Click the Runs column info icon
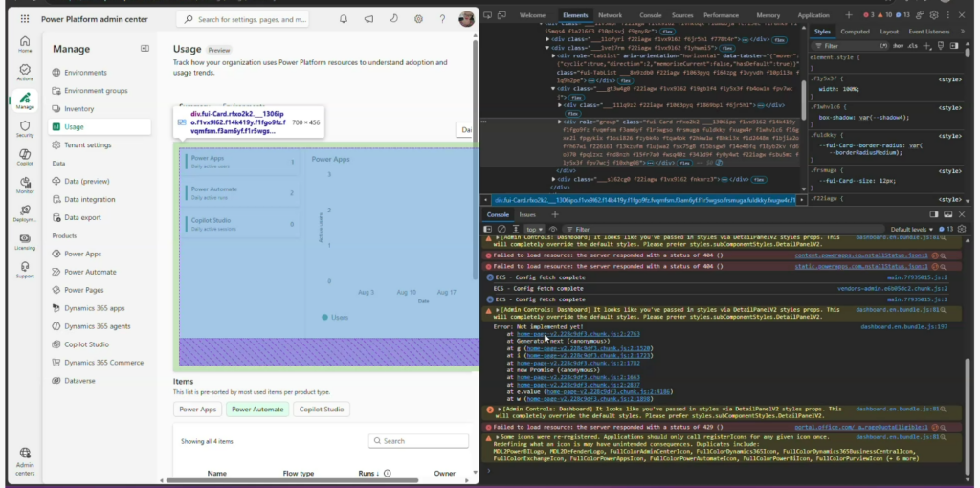Image resolution: width=980 pixels, height=488 pixels. coord(388,473)
